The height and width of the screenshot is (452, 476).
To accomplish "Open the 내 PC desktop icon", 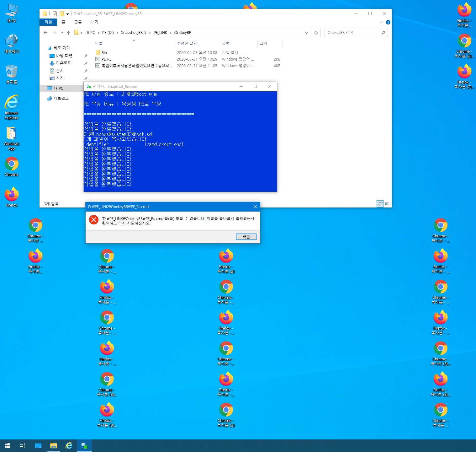I will click(x=12, y=13).
